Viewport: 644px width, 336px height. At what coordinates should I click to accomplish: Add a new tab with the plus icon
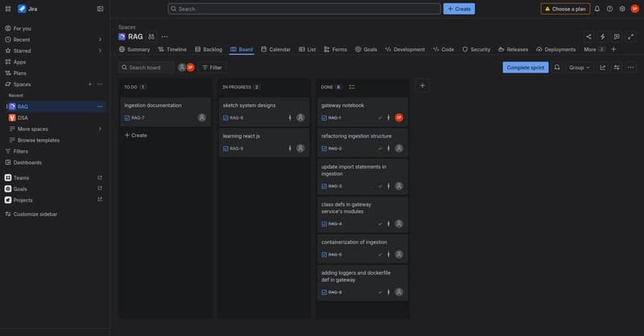click(613, 49)
